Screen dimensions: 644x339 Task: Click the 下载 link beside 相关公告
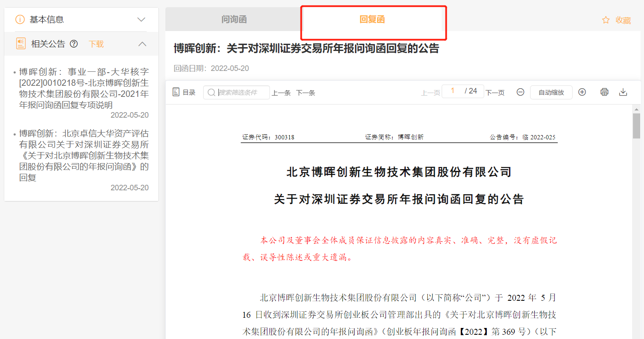(x=96, y=44)
